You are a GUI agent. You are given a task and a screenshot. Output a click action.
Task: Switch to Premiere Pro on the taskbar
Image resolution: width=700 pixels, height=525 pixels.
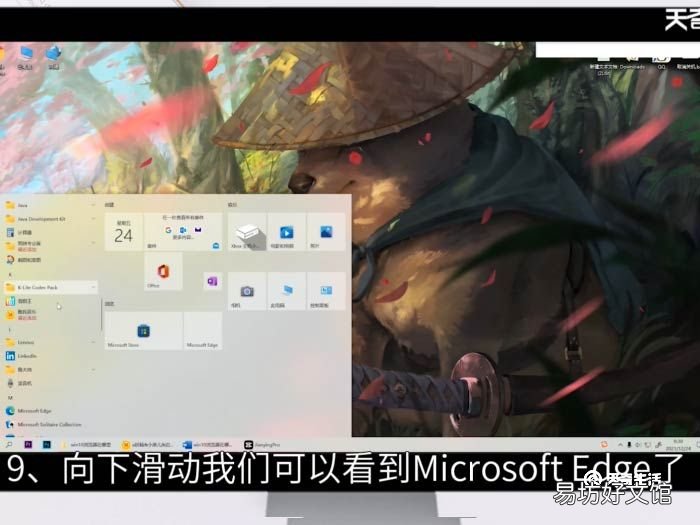click(28, 445)
